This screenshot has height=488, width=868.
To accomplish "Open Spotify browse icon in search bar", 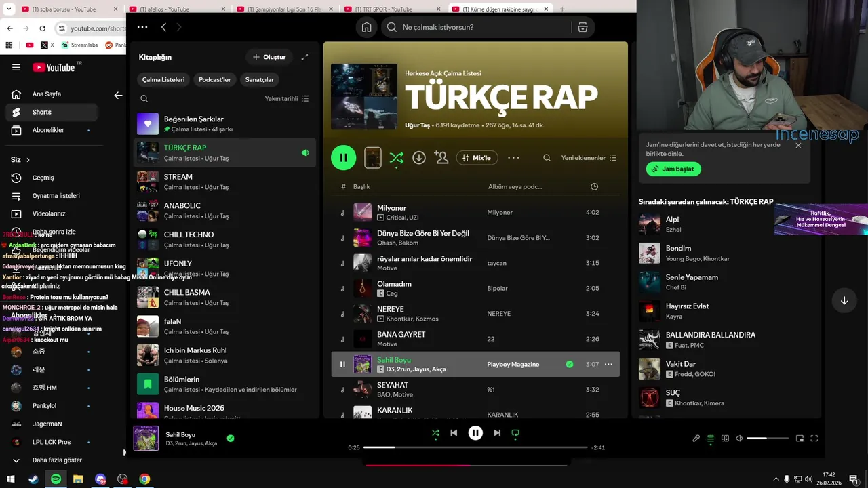I will pyautogui.click(x=583, y=27).
